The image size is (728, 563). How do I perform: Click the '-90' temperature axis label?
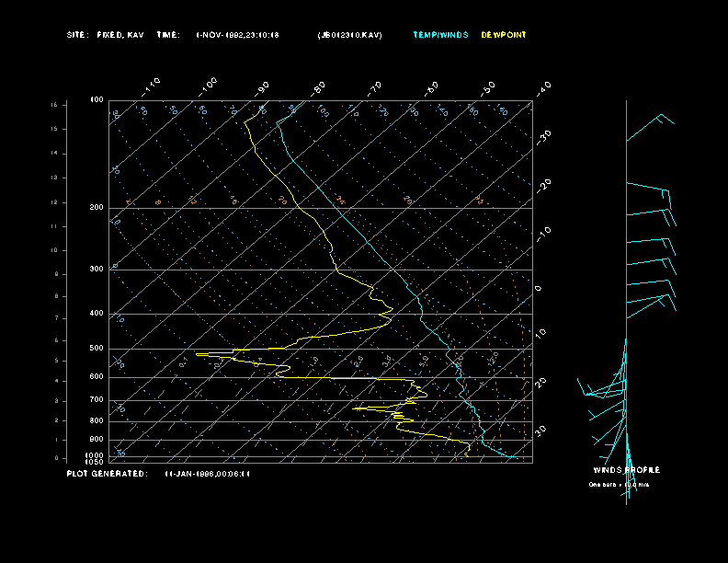pos(262,88)
